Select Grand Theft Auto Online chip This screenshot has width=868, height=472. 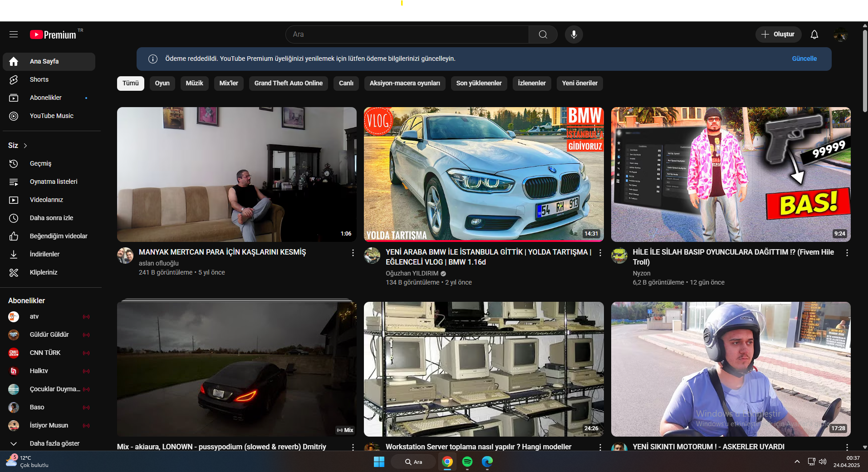(289, 83)
